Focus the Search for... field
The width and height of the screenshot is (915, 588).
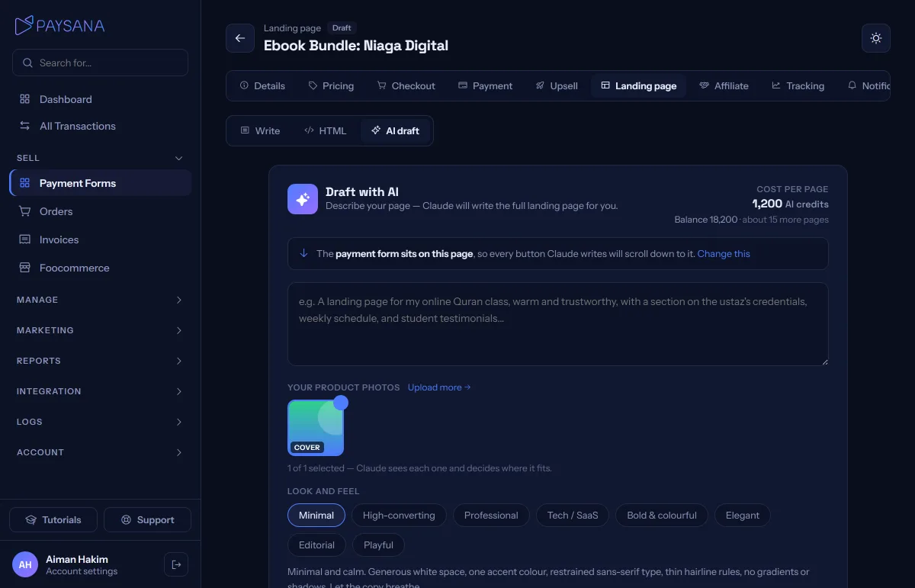100,63
